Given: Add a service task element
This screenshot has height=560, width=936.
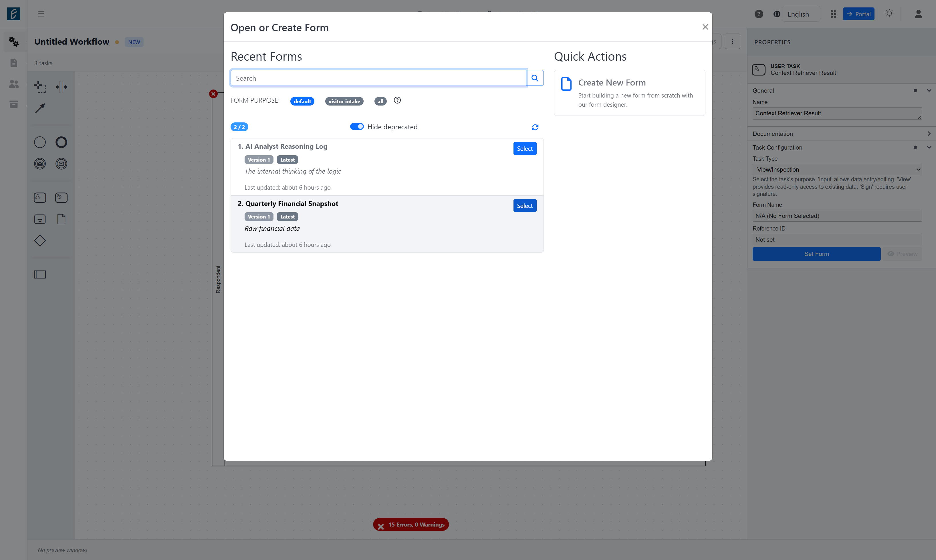Looking at the screenshot, I should coord(61,198).
